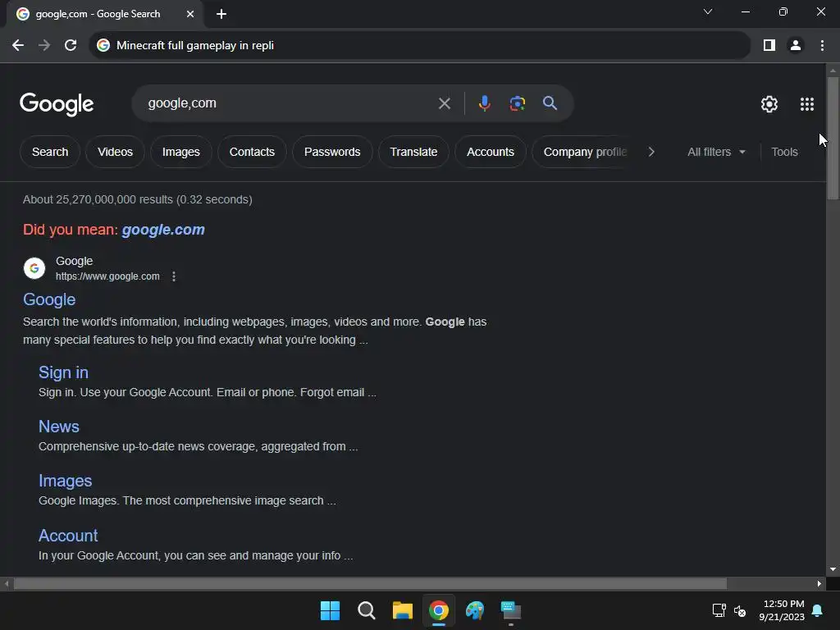Click the https://www.google.com result URL

[x=107, y=276]
